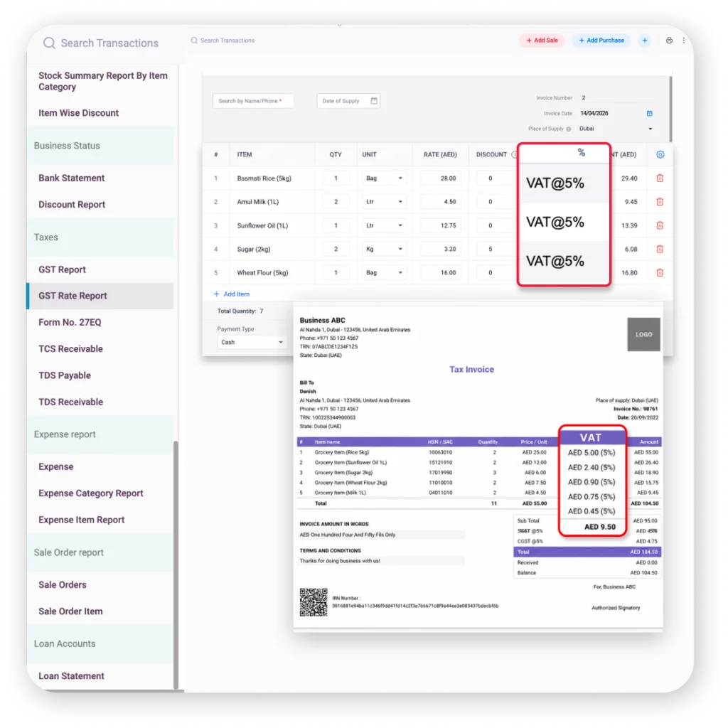Open the Date of Supply calendar icon
This screenshot has height=728, width=728.
coord(374,101)
